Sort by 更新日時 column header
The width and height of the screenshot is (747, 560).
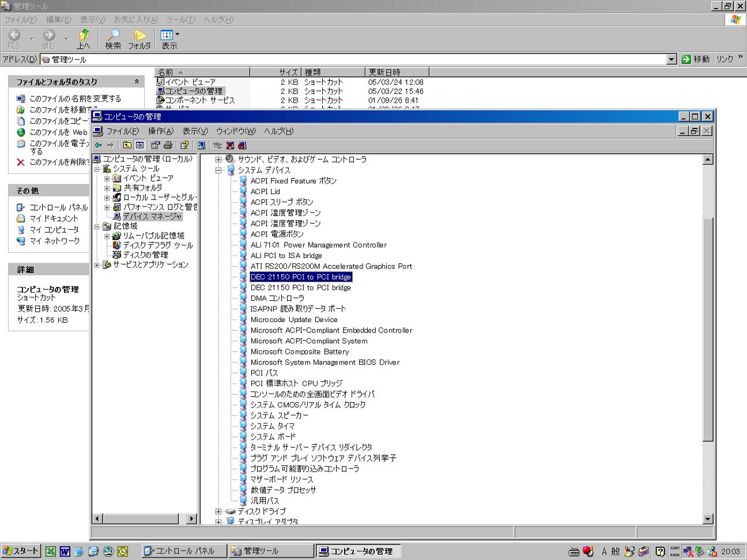[x=397, y=72]
